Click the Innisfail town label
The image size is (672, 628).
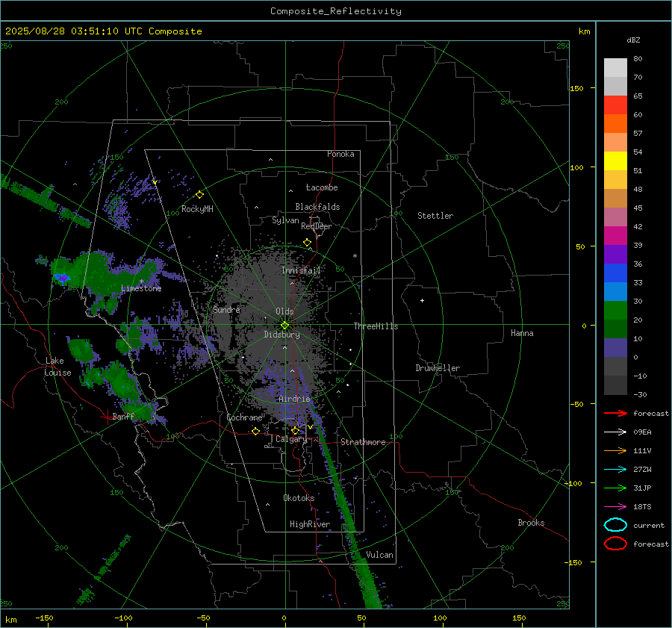pyautogui.click(x=301, y=270)
